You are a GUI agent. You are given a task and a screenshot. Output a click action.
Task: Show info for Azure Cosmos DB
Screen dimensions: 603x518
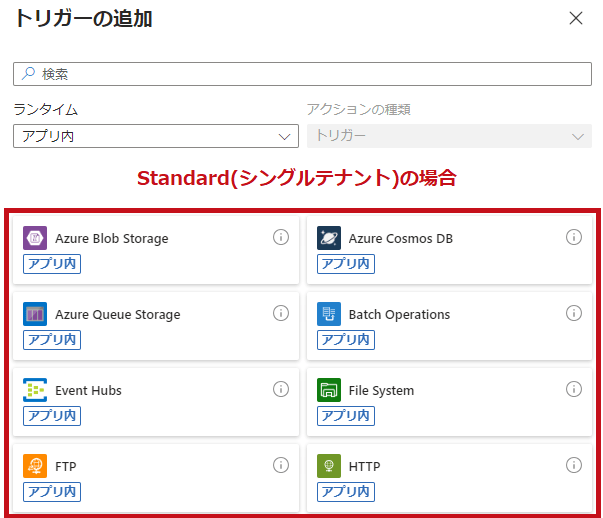pos(574,237)
